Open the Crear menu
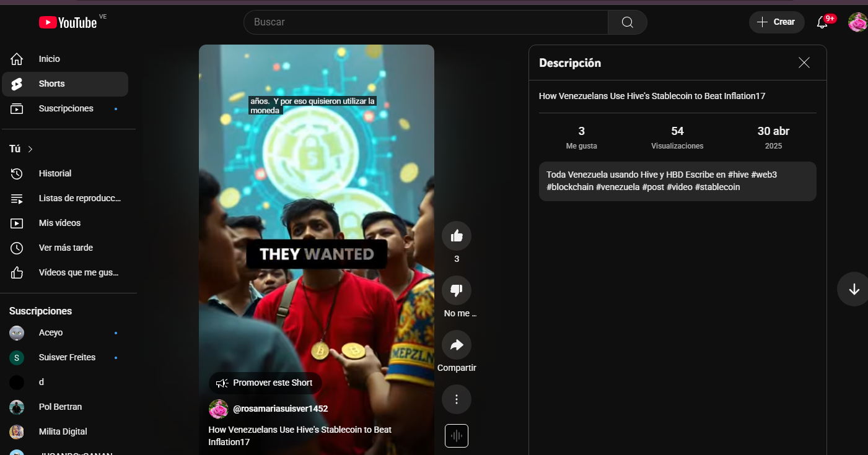The image size is (868, 455). tap(777, 22)
